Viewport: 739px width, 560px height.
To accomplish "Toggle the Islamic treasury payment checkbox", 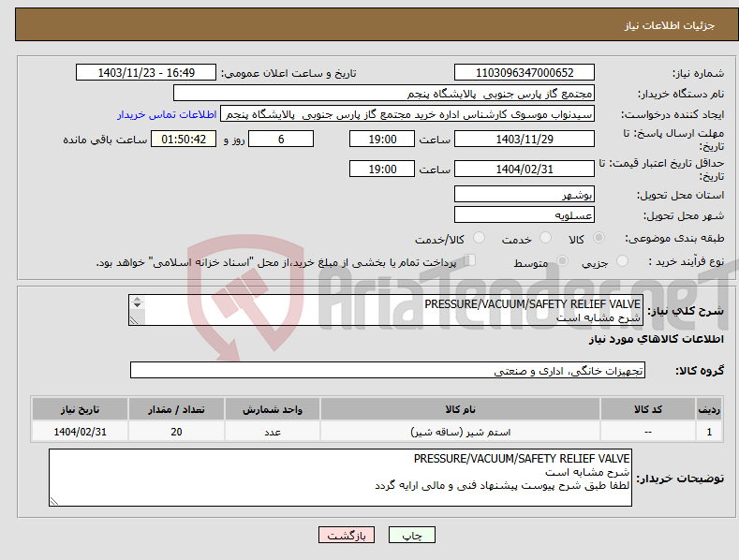I will (470, 260).
